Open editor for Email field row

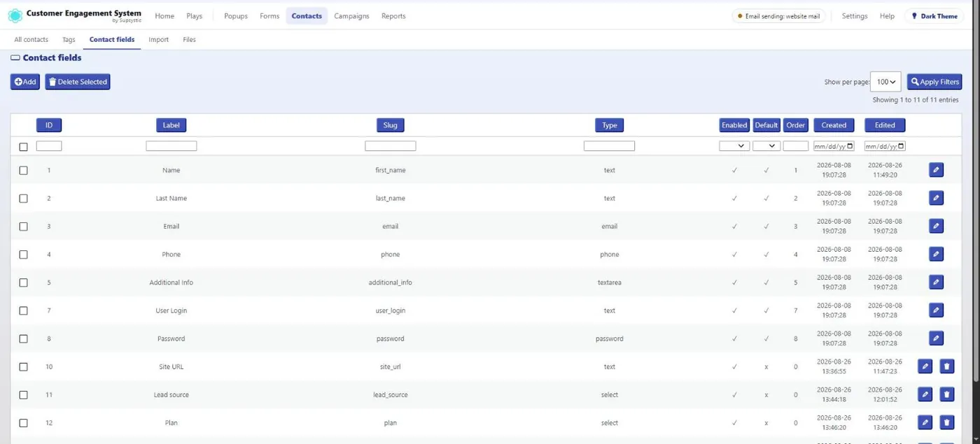(936, 226)
